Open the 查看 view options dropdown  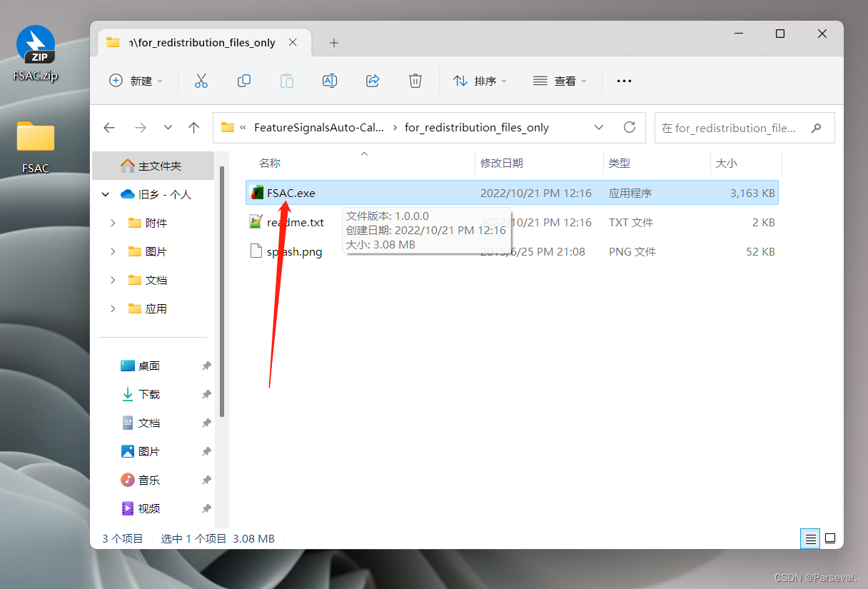[560, 81]
